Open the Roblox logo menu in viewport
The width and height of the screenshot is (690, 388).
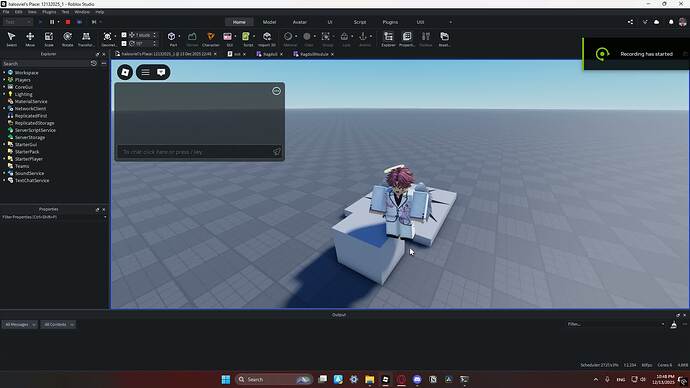tap(125, 72)
